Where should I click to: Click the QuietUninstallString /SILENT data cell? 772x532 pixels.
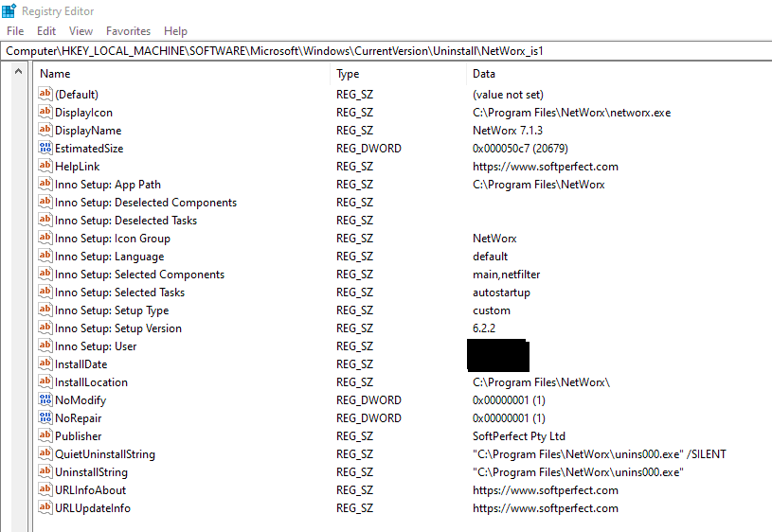600,454
